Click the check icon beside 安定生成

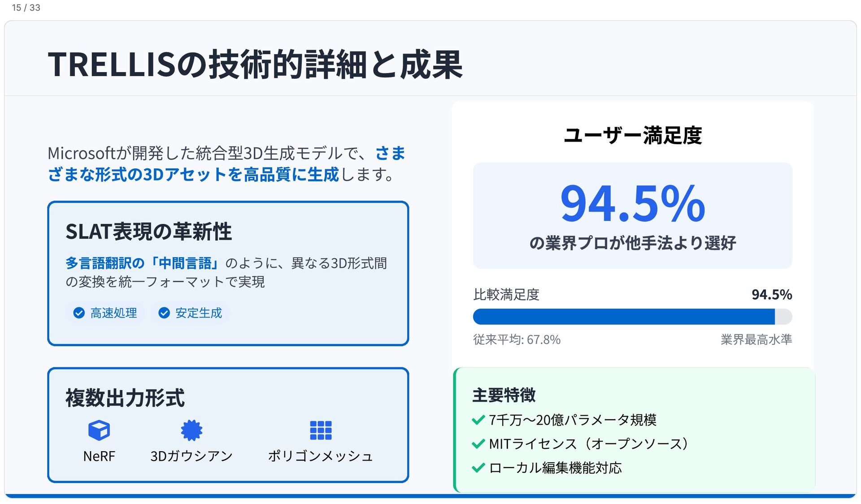[x=164, y=313]
